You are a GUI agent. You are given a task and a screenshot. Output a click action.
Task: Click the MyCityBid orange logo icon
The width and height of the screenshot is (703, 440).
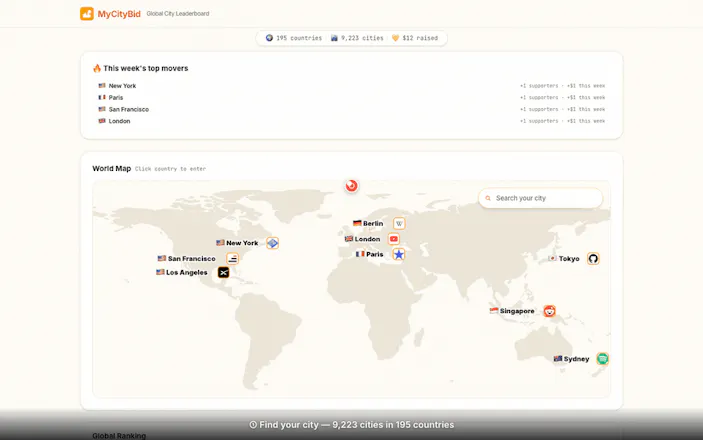[x=87, y=13]
